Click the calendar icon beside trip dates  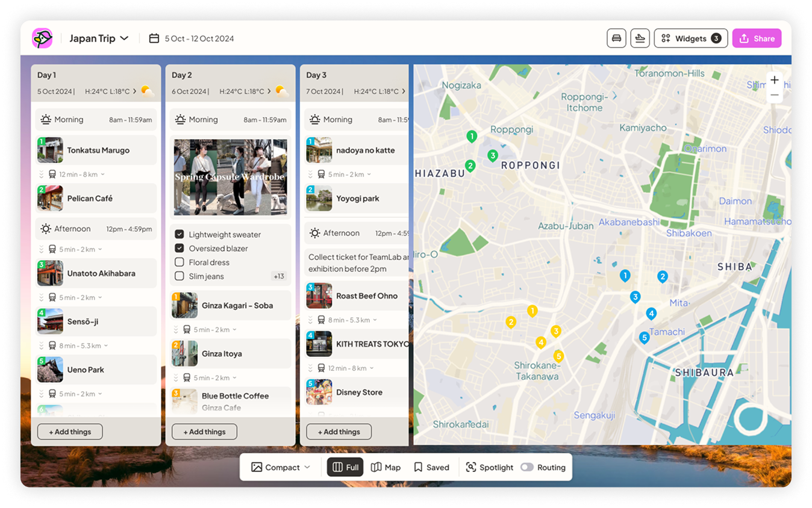tap(154, 39)
